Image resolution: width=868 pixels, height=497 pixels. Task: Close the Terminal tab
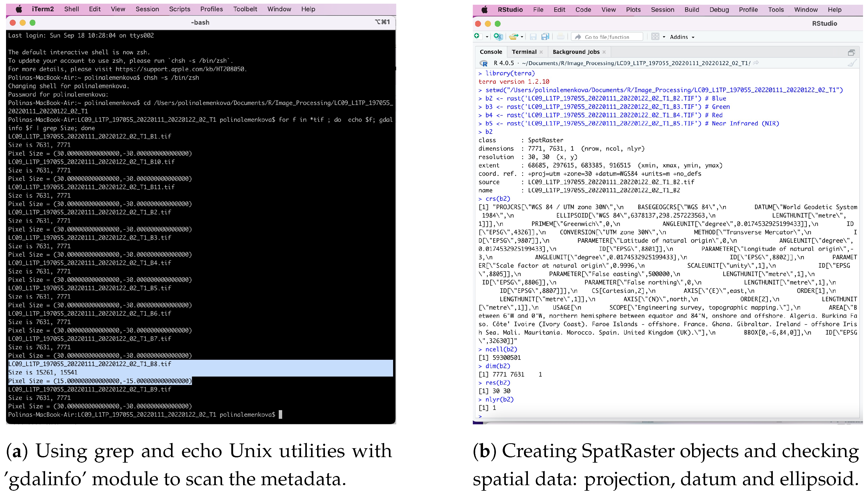(x=541, y=52)
